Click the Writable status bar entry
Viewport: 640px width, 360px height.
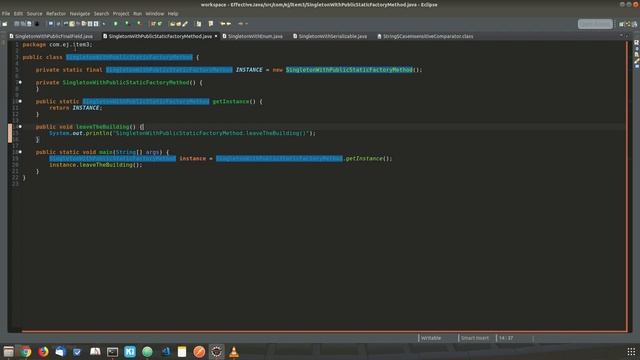(431, 338)
